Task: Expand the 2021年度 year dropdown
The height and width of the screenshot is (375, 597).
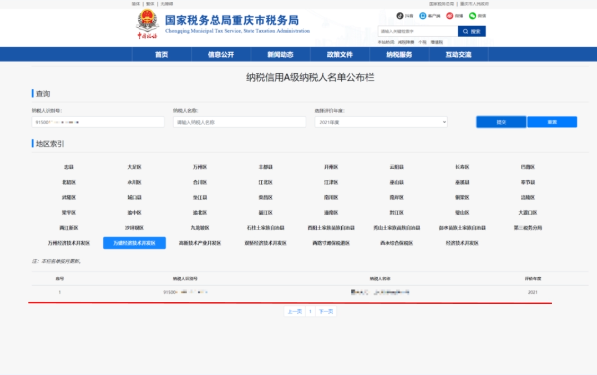Action: pos(381,122)
